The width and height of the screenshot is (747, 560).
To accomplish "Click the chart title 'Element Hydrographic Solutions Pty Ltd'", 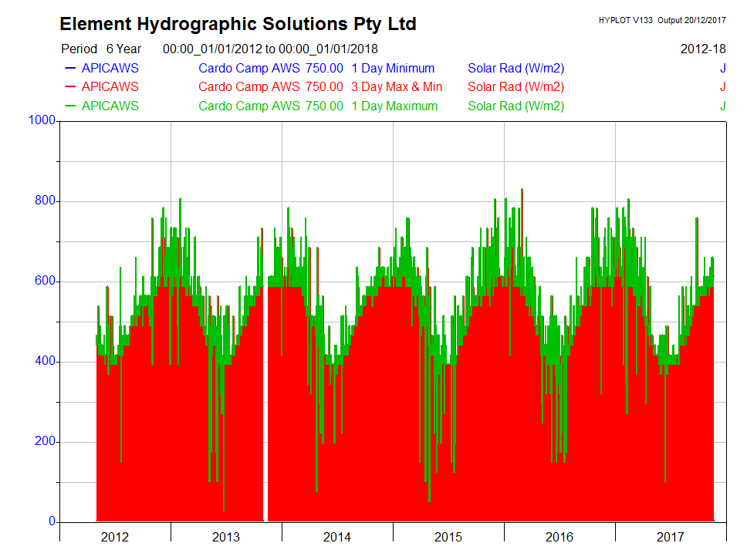I will point(238,24).
